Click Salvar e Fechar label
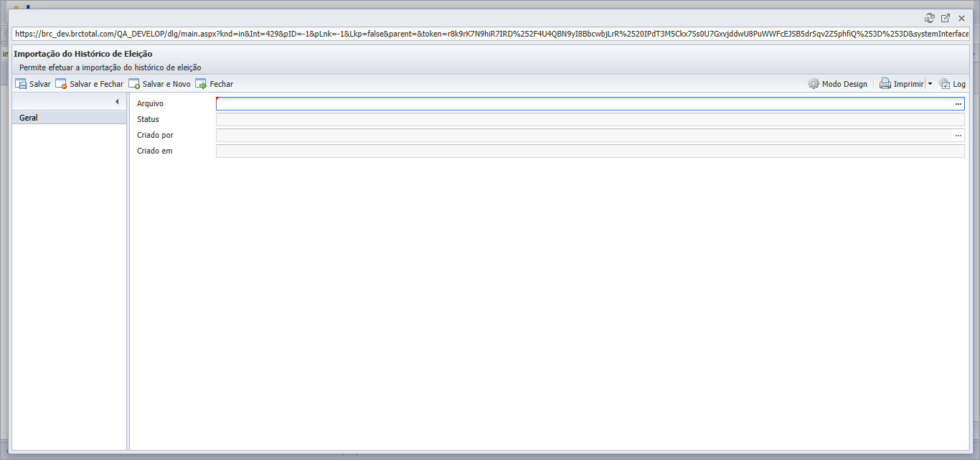The height and width of the screenshot is (460, 980). coord(97,84)
